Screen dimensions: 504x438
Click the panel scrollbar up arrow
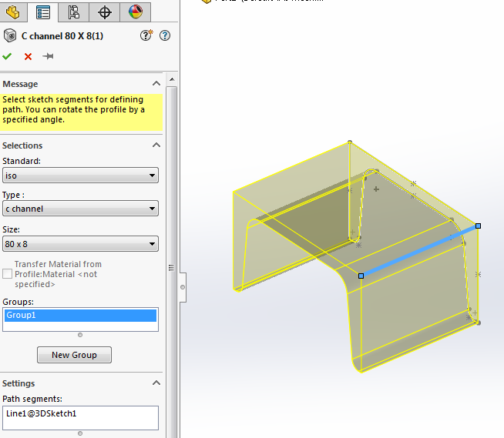172,79
